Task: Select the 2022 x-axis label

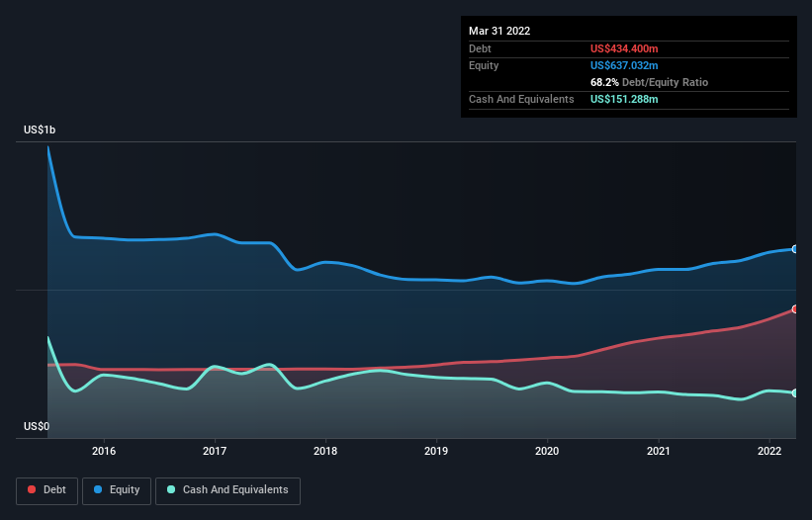Action: pyautogui.click(x=769, y=451)
